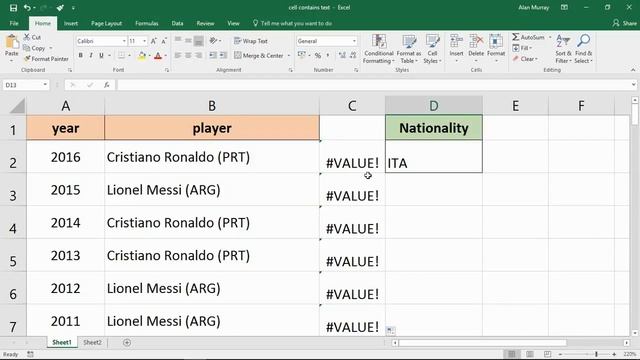Click the Insert cells icon
640x360 pixels.
[456, 41]
